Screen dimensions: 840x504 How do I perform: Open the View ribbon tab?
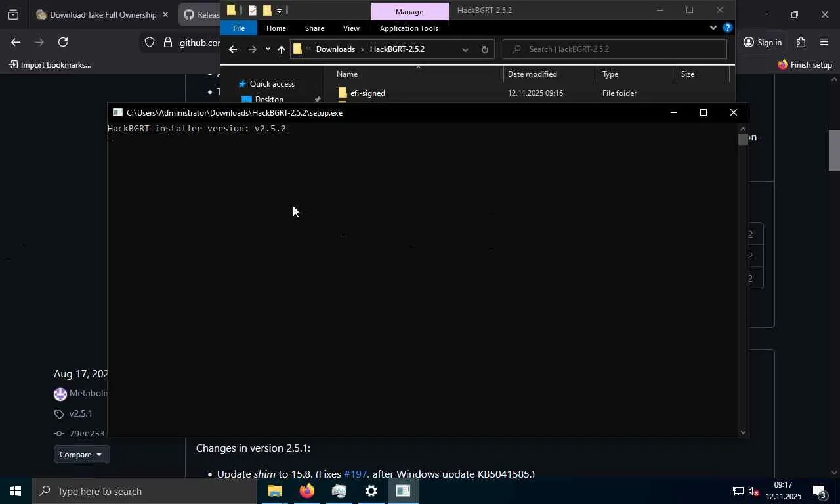point(351,28)
